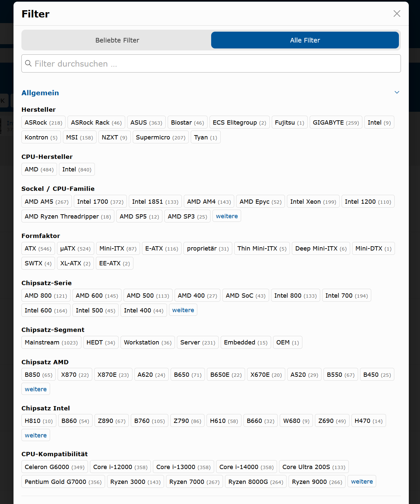The height and width of the screenshot is (504, 420).
Task: Choose the Z790 Intel chipset
Action: coord(187,421)
